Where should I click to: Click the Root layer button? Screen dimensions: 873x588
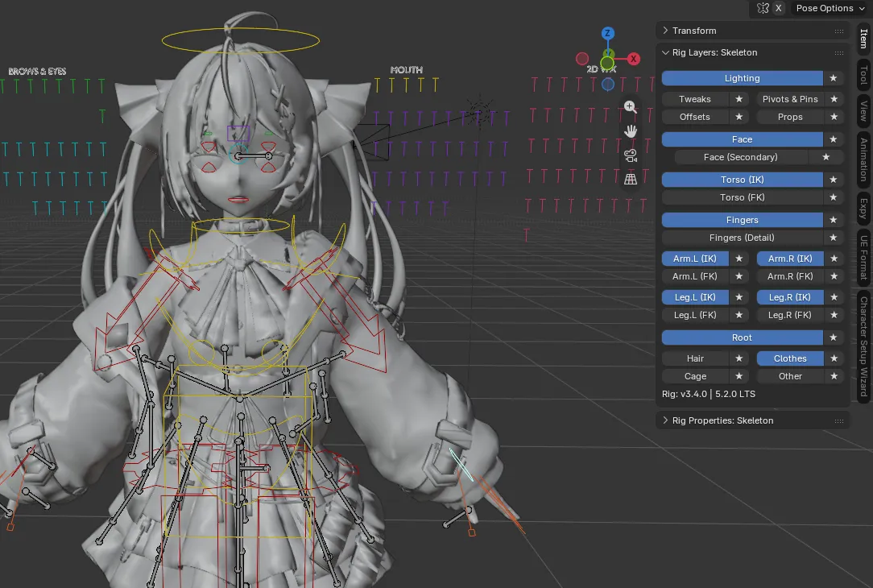click(743, 337)
